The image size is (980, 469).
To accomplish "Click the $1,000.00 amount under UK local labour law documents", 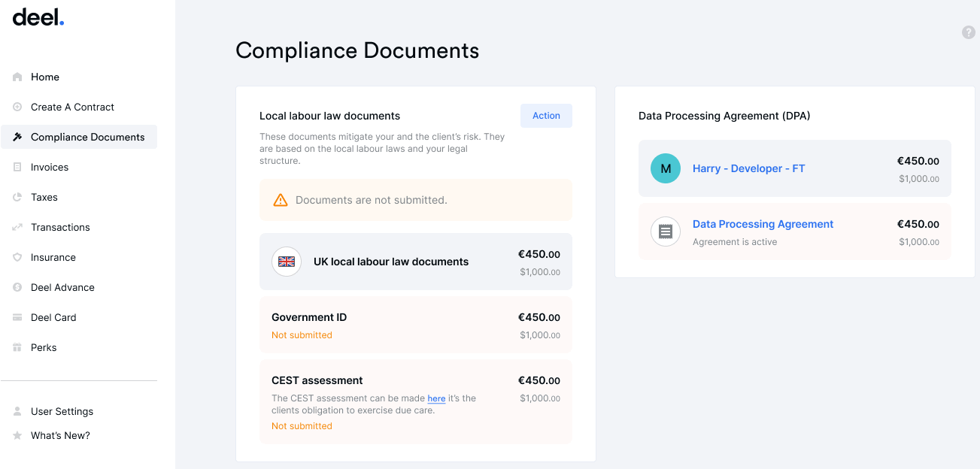I will [540, 272].
